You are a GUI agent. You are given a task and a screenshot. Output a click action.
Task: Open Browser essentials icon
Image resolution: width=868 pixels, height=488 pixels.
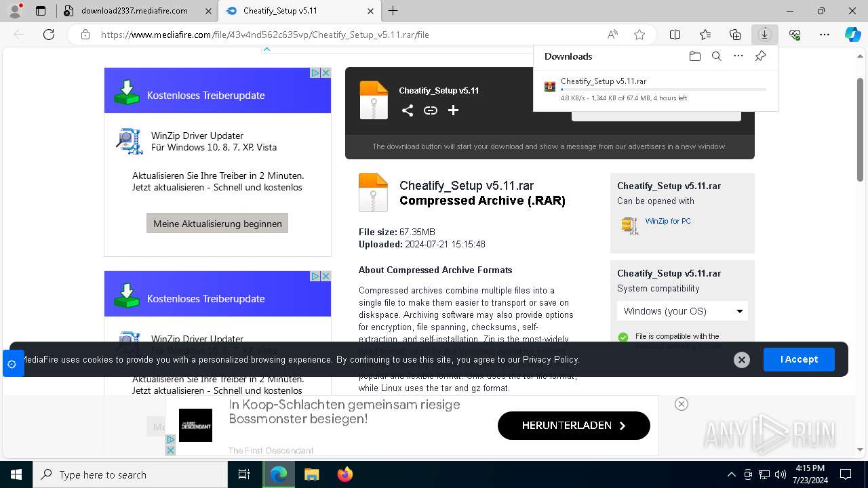(x=795, y=35)
